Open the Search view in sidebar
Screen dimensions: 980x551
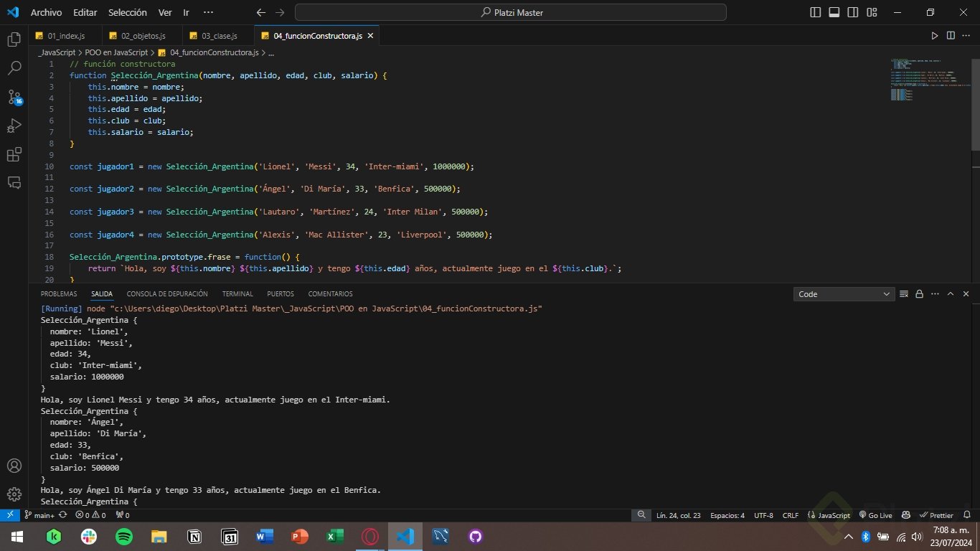[x=14, y=68]
